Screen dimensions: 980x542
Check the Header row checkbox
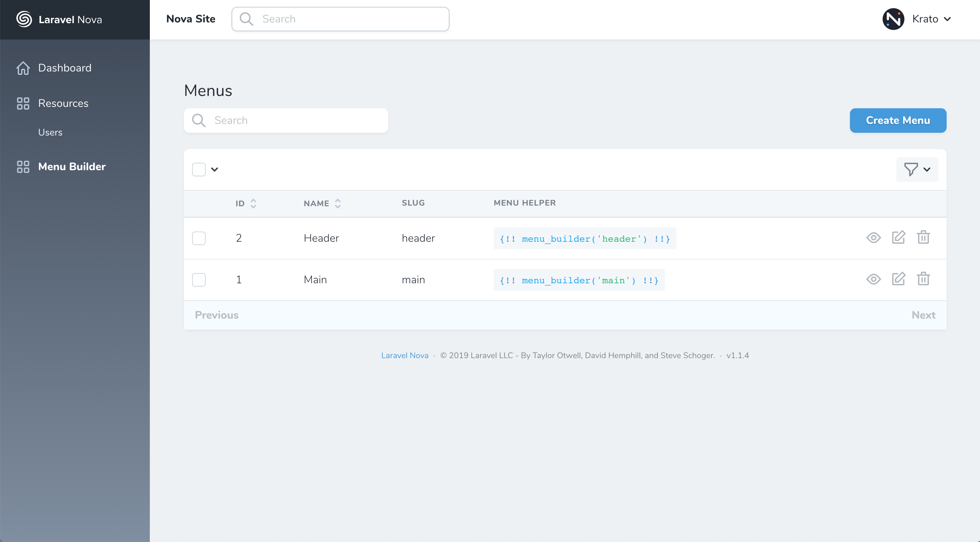tap(199, 238)
